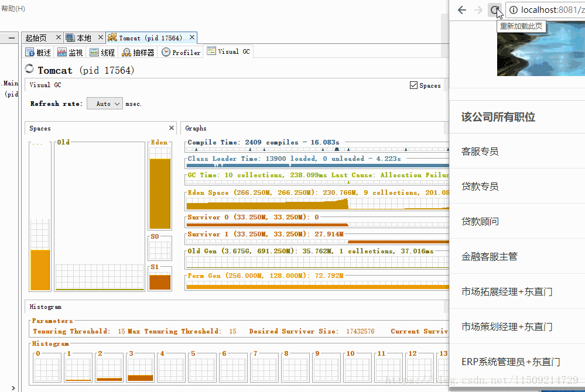Image resolution: width=585 pixels, height=392 pixels.
Task: Click the 线程 threads icon
Action: point(94,52)
